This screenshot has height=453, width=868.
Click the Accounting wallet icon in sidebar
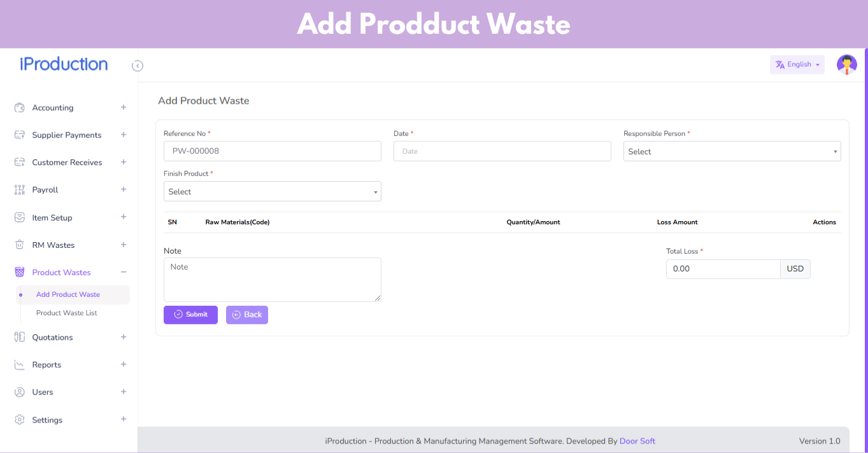[x=20, y=108]
